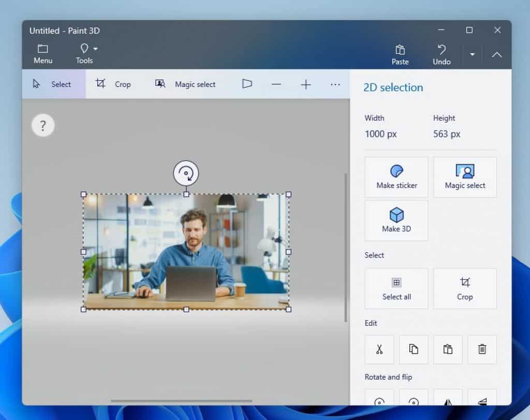Copy the selection with the copy icon
This screenshot has width=530, height=420.
[x=414, y=350]
